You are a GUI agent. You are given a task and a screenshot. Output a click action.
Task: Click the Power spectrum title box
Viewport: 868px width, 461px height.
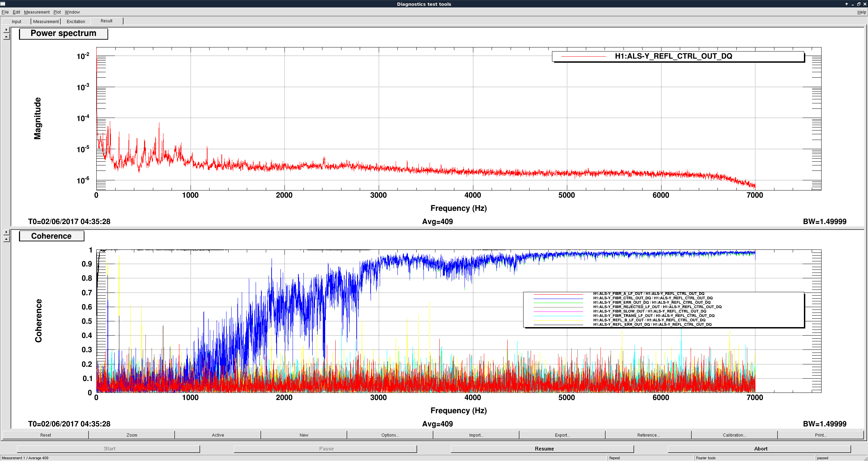coord(63,34)
